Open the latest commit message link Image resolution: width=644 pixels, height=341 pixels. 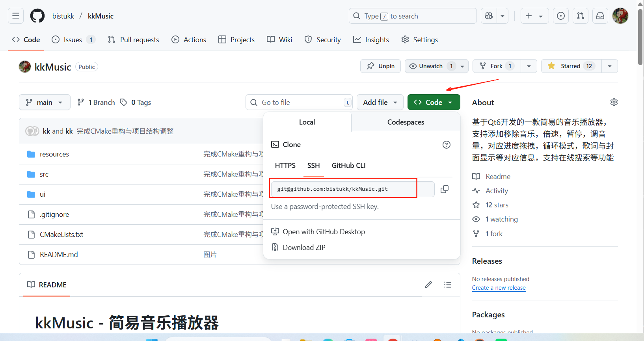[125, 131]
